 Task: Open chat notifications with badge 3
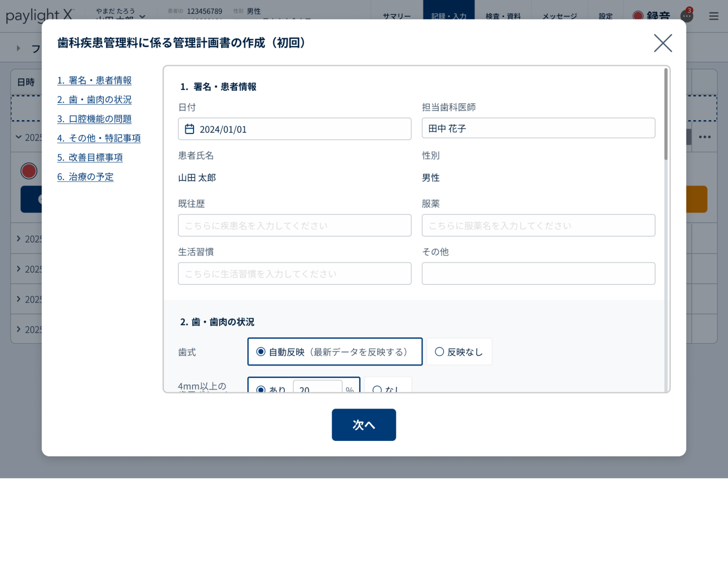pos(686,16)
